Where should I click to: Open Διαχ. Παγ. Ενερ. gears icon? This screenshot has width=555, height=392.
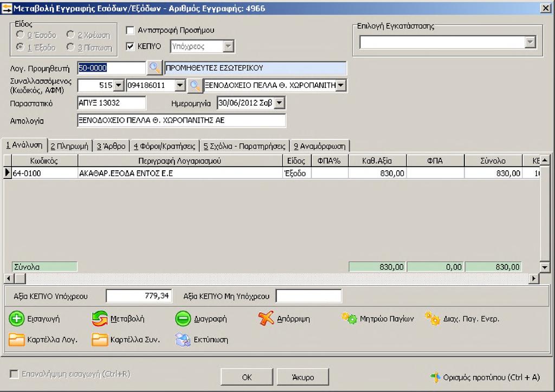point(432,319)
